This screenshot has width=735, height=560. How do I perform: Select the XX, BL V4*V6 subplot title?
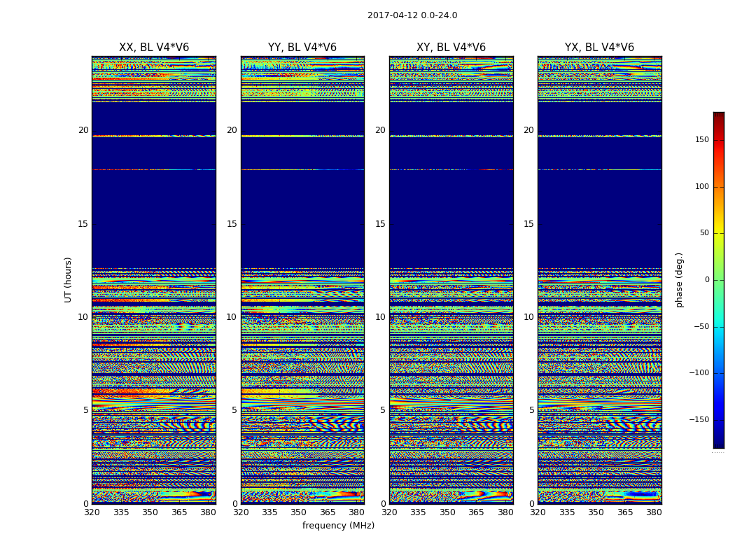(153, 48)
